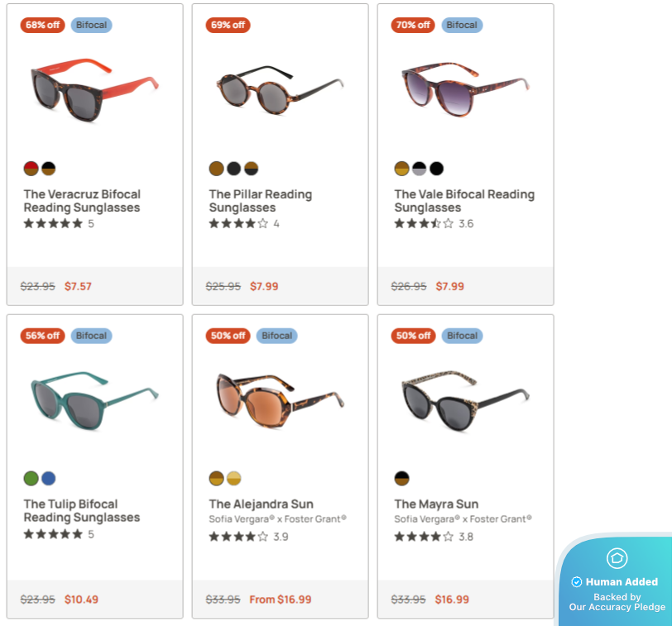Pick the yellow swatch on Alejandra Sun
Viewport: 672px width, 626px height.
click(233, 478)
